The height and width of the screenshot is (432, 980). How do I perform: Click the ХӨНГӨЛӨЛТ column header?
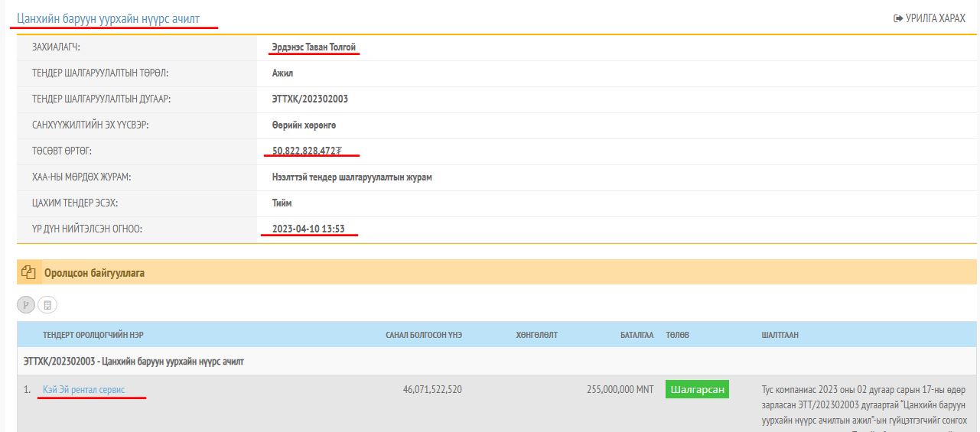click(537, 335)
